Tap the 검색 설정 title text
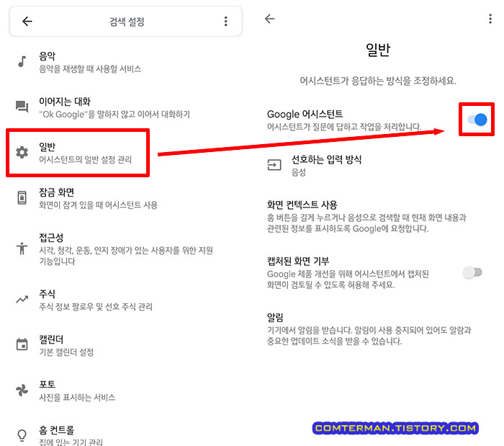Viewport: 504px width, 446px height. 127,22
